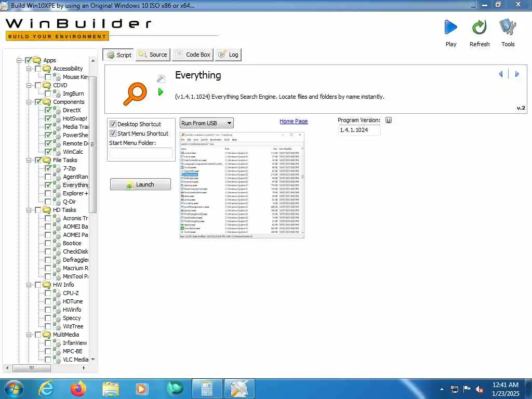Switch to the Script tab
The image size is (532, 399).
pyautogui.click(x=118, y=55)
